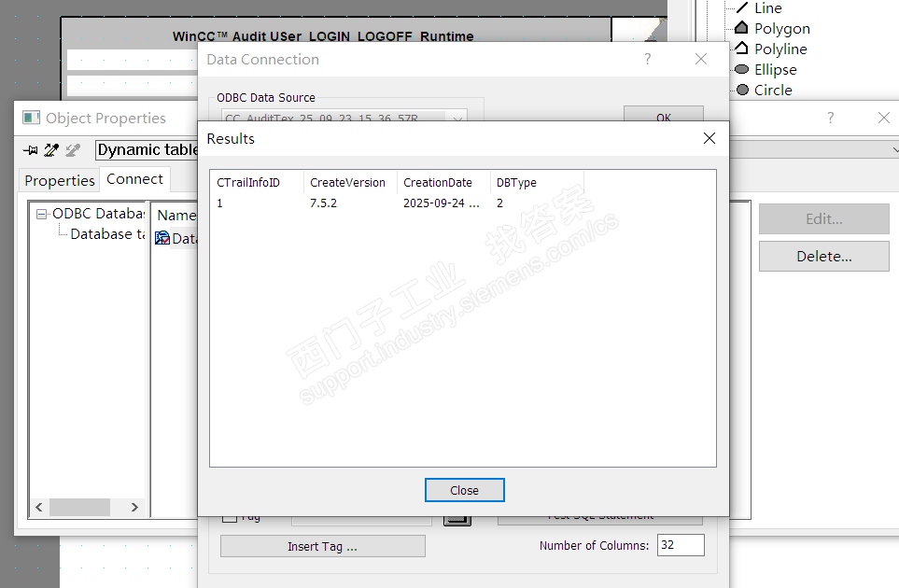Image resolution: width=899 pixels, height=588 pixels.
Task: Select the Polyline object icon
Action: [x=741, y=49]
